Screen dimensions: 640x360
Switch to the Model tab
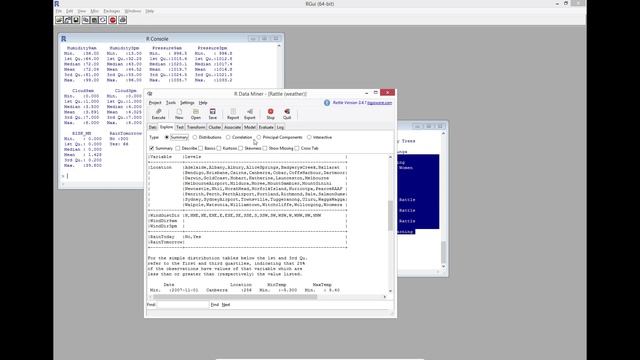point(250,127)
